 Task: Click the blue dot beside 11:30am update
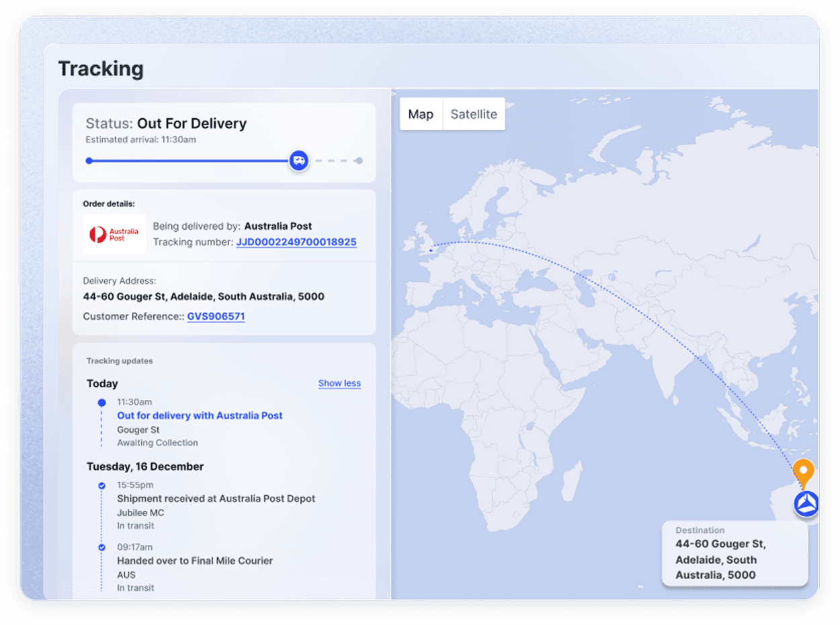101,403
